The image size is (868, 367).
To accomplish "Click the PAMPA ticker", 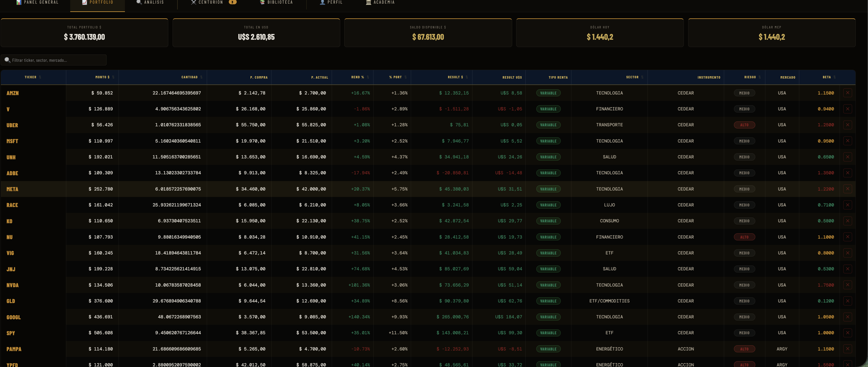I will 14,349.
